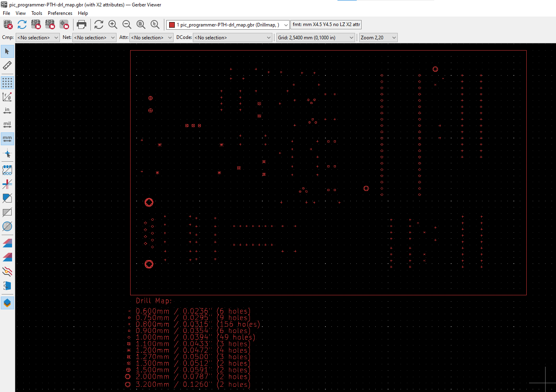Open the Net selection dropdown
556x392 pixels.
coord(94,37)
